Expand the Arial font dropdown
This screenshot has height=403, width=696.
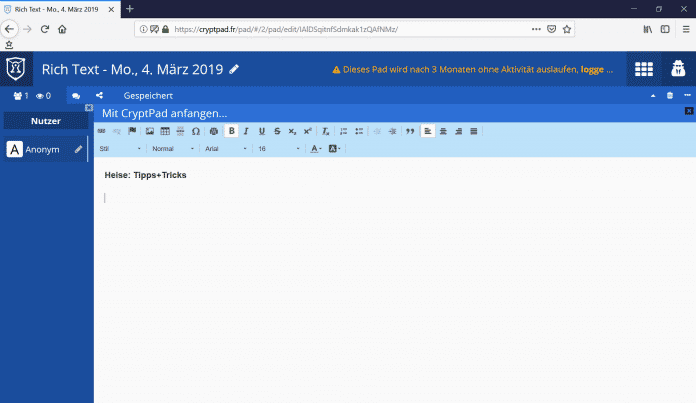226,148
